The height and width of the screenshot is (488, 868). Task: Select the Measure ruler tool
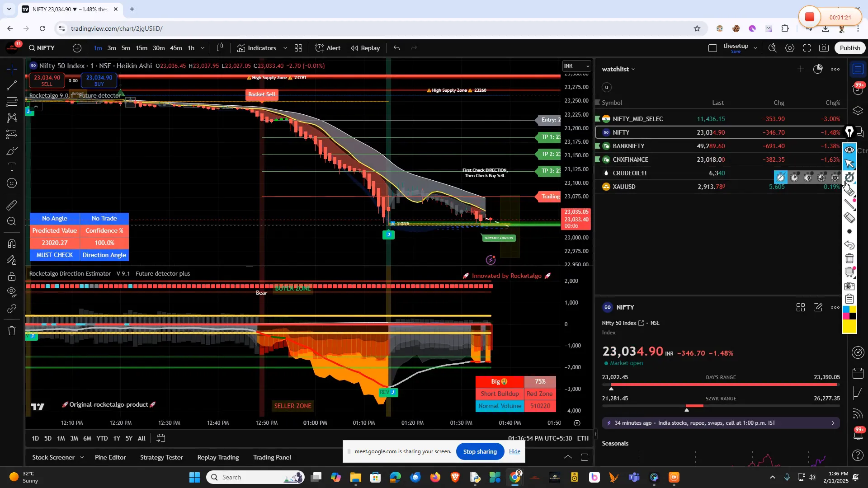[11, 206]
